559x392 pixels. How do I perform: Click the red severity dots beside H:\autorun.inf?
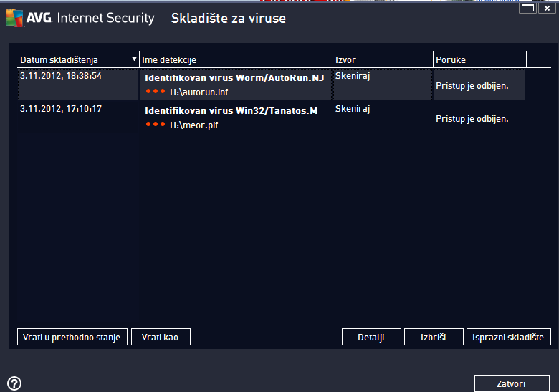point(155,92)
